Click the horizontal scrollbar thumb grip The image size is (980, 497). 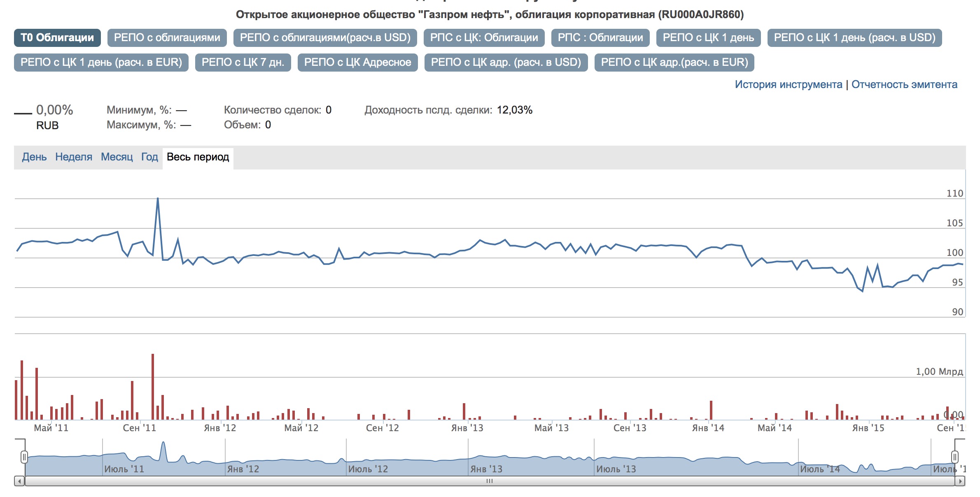point(489,481)
